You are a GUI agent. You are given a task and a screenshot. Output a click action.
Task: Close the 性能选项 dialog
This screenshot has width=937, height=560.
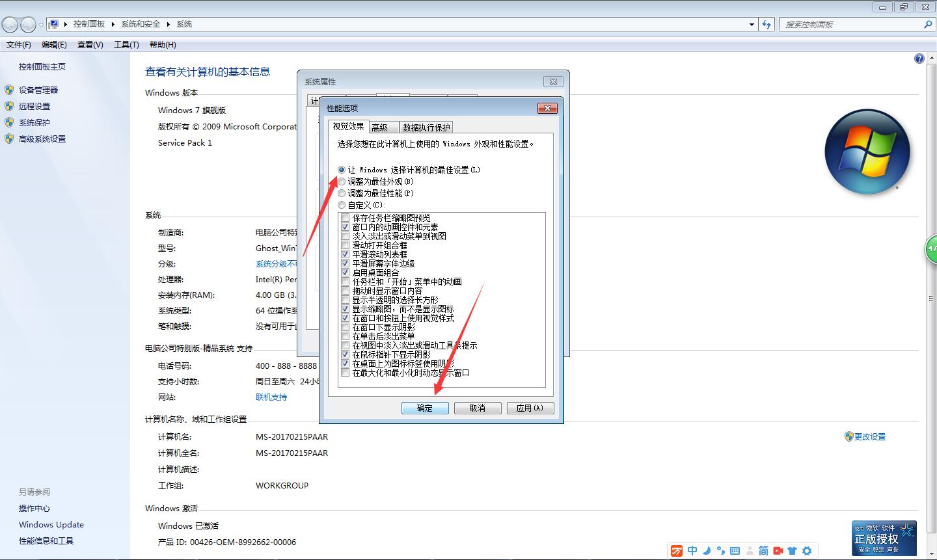(547, 108)
